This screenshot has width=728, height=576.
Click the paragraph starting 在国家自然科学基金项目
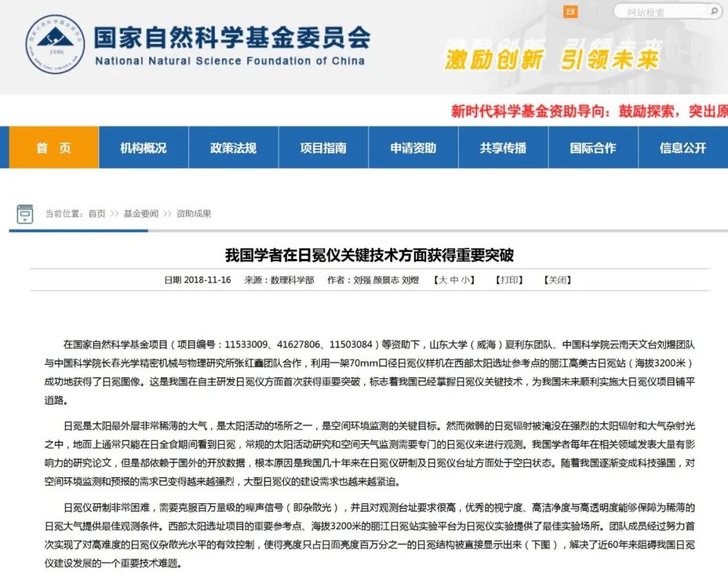pos(369,372)
